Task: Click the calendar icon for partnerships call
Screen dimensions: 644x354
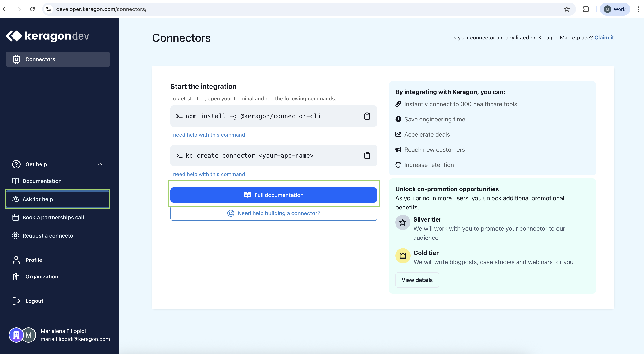Action: [16, 217]
